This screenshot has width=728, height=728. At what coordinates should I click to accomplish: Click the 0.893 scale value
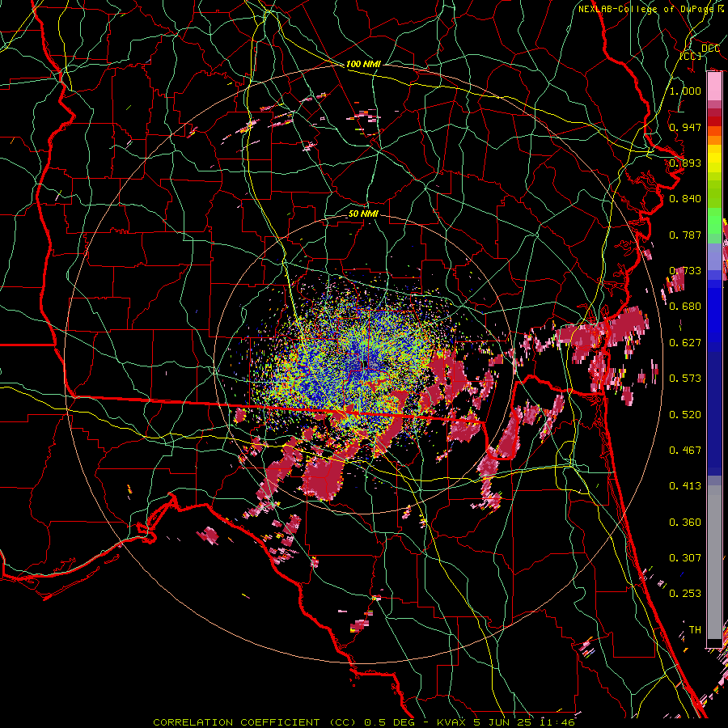click(685, 163)
